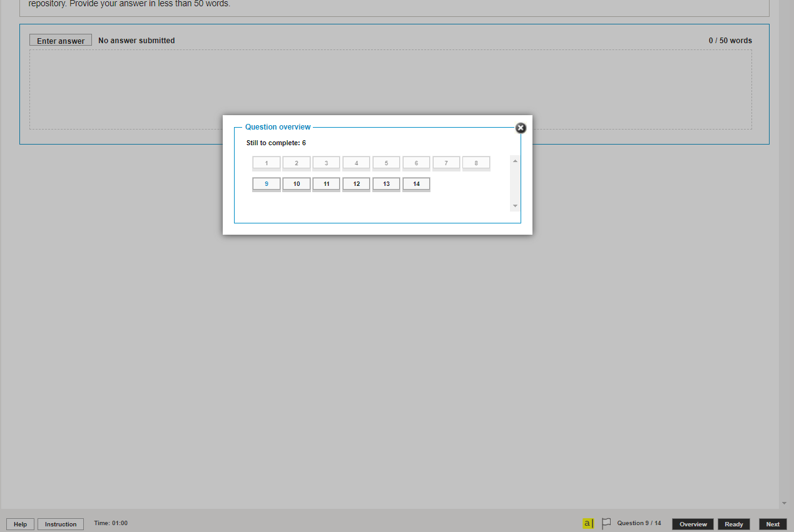Click inside the answer text area

point(390,90)
